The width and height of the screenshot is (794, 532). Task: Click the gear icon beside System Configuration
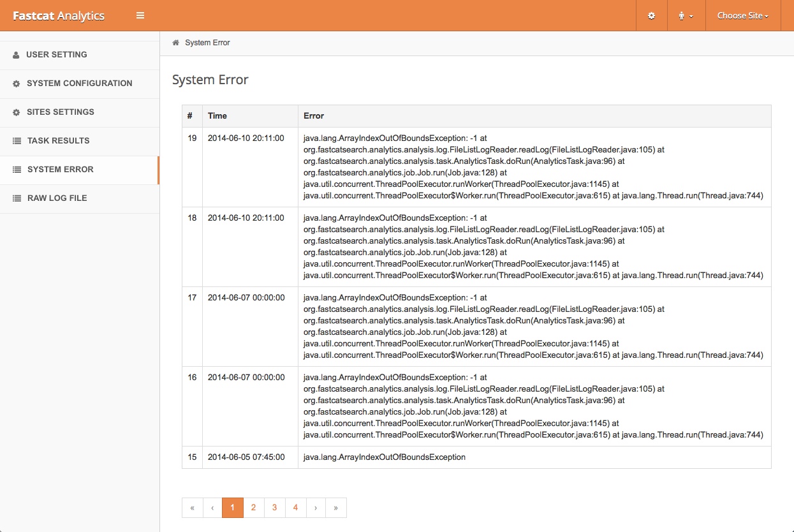click(17, 84)
